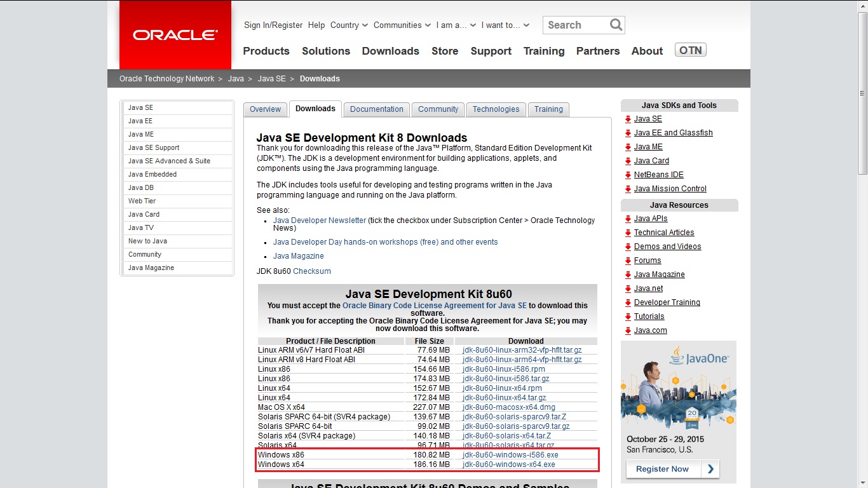Click in the Search input field

(575, 25)
